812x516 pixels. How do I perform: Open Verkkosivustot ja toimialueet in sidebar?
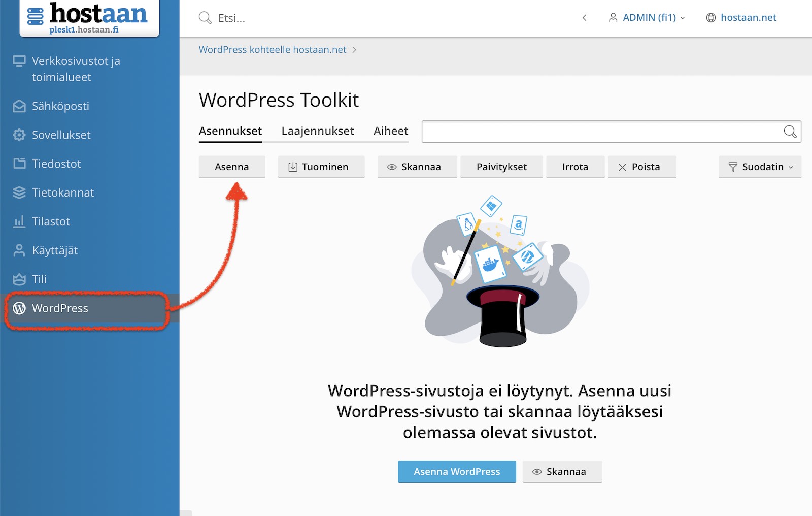(x=90, y=69)
